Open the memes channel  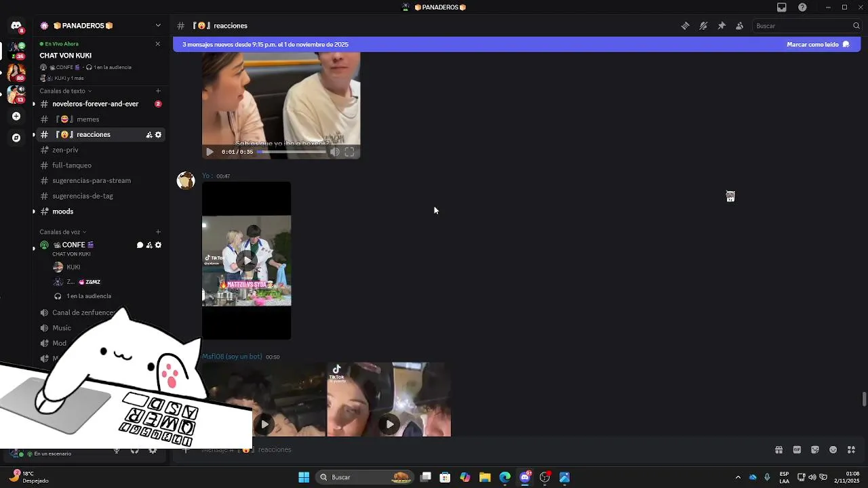coord(100,119)
